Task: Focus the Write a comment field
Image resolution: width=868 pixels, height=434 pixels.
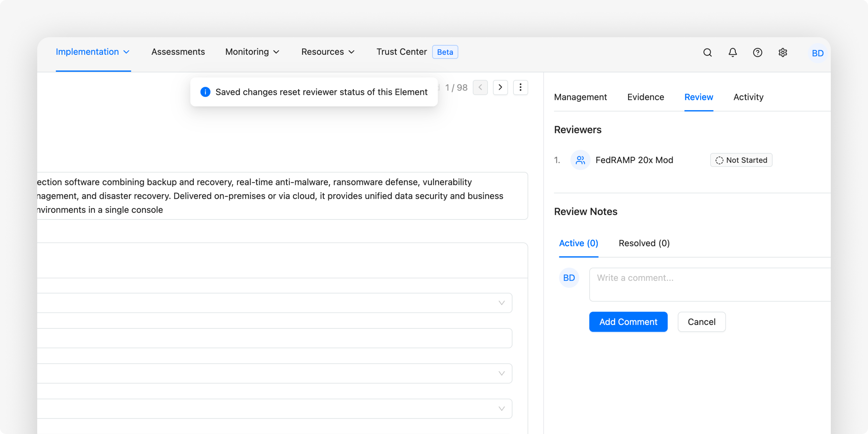Action: [x=710, y=285]
